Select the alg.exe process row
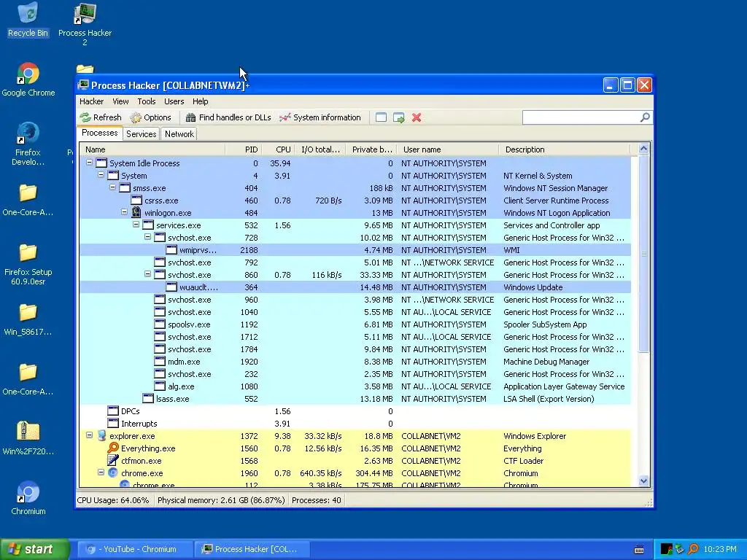Screen dimensions: 747x560 [355, 386]
